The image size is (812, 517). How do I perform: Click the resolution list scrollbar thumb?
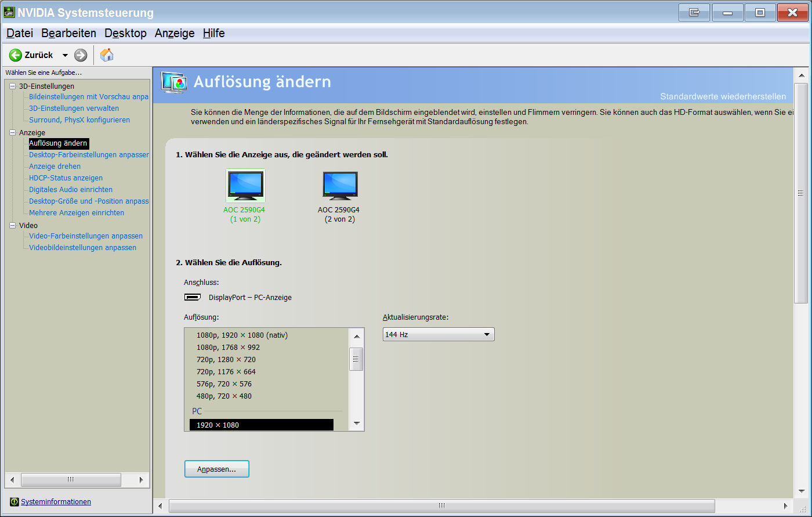(x=357, y=359)
